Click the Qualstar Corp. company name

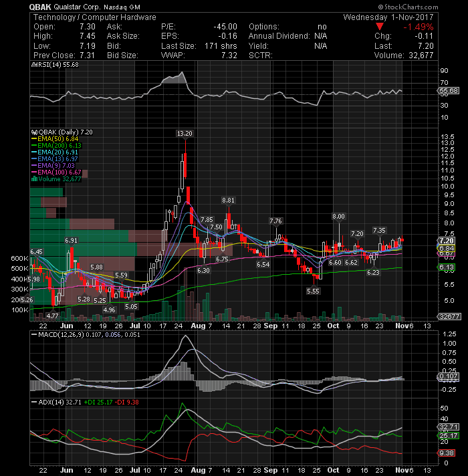coord(77,7)
